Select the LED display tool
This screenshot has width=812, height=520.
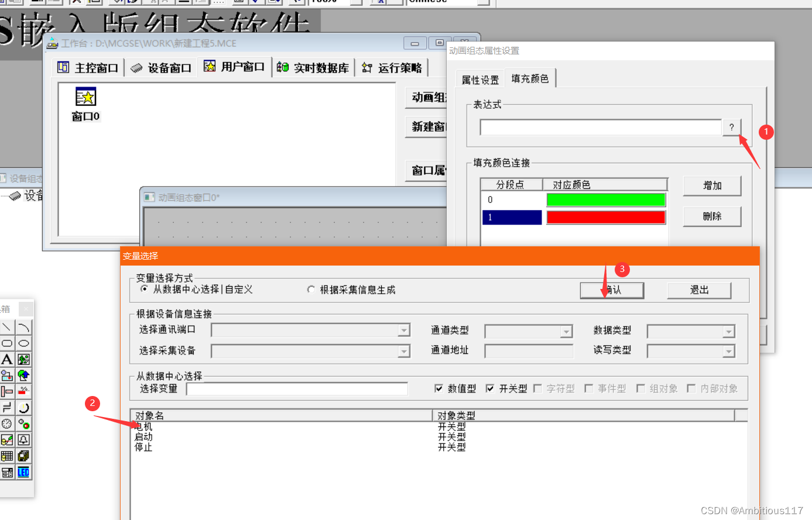pos(23,472)
